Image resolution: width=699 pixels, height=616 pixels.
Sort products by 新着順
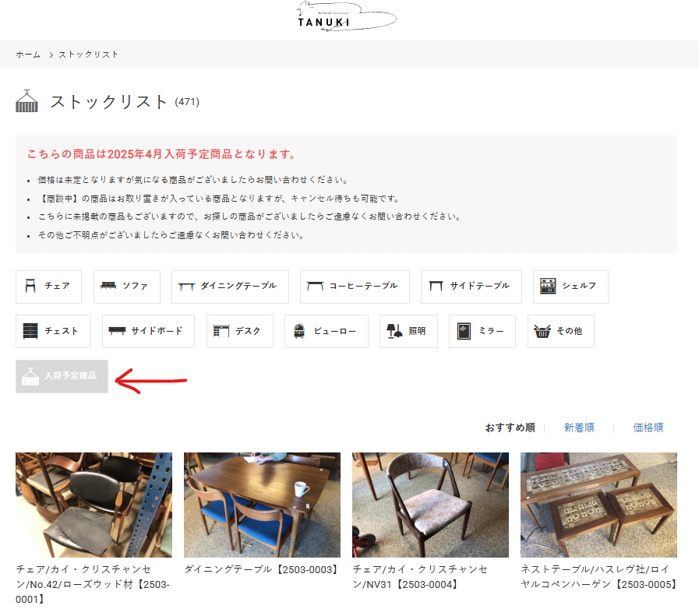[579, 428]
